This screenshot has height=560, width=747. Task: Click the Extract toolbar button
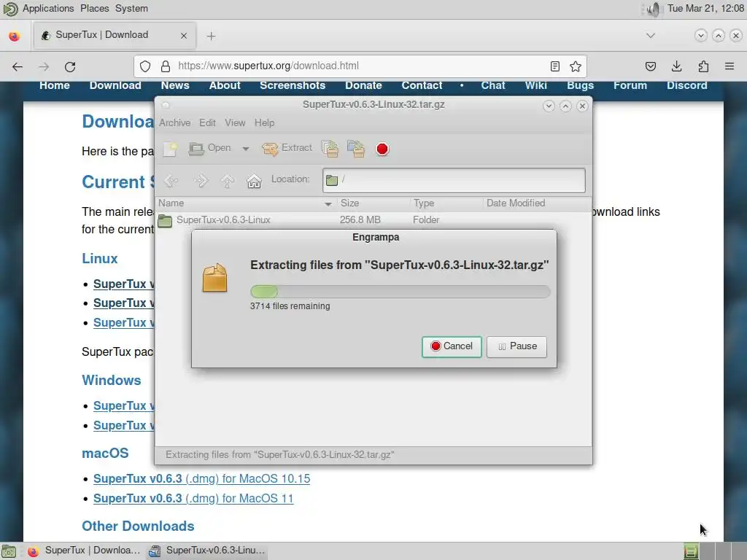(287, 149)
